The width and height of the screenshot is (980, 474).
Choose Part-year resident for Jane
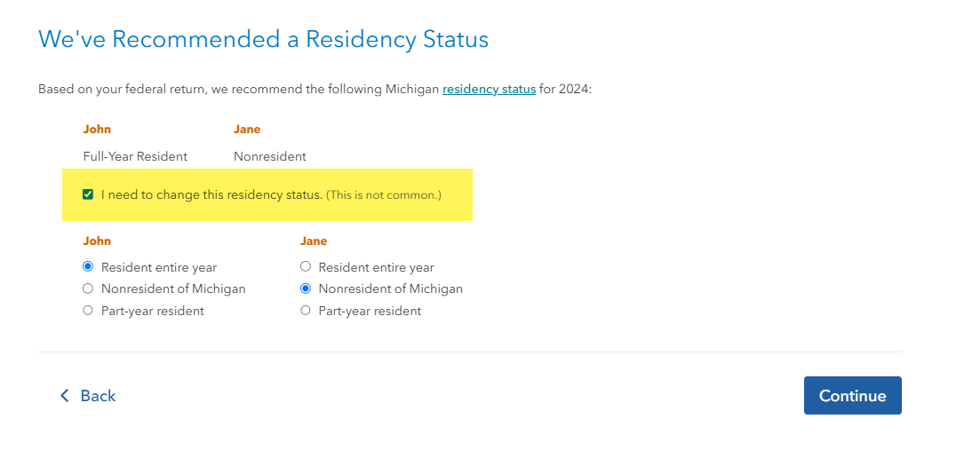click(306, 311)
